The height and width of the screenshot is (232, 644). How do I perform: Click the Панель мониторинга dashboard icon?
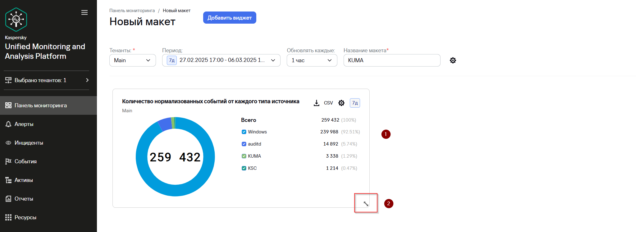click(x=8, y=105)
